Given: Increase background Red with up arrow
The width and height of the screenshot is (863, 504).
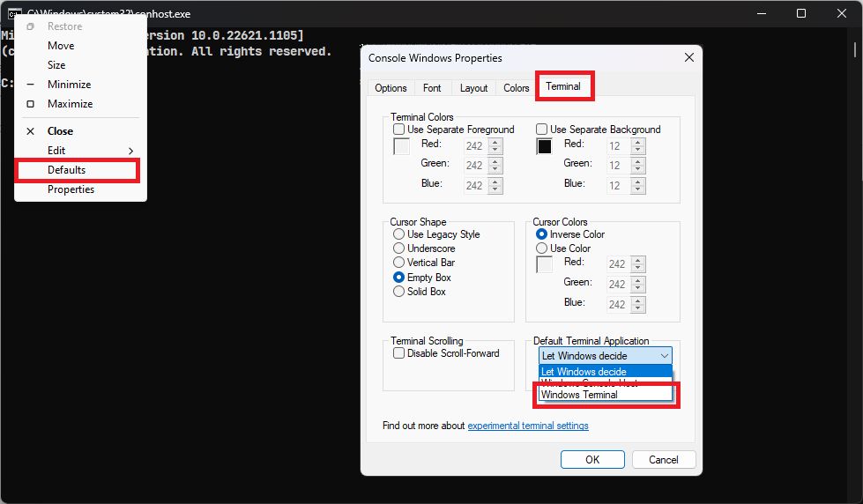Looking at the screenshot, I should pos(638,142).
